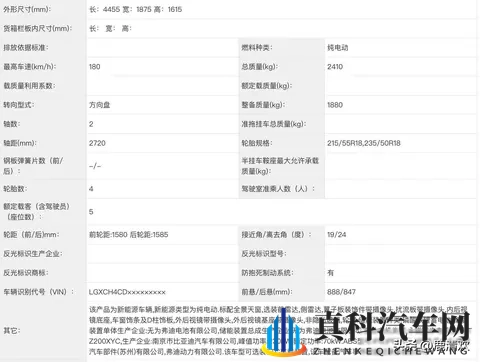Click the vehicle dimensions value 4455 1875 1615
Image resolution: width=480 pixels, height=362 pixels.
[x=136, y=9]
